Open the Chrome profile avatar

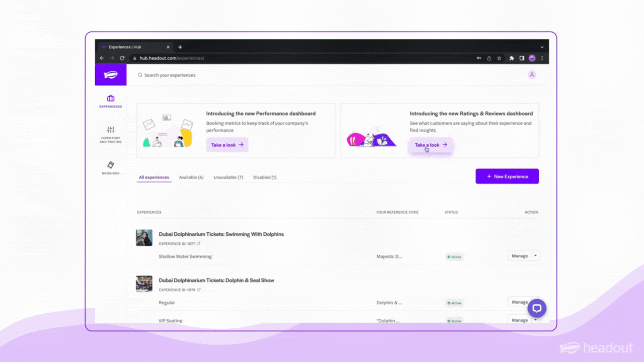[532, 58]
